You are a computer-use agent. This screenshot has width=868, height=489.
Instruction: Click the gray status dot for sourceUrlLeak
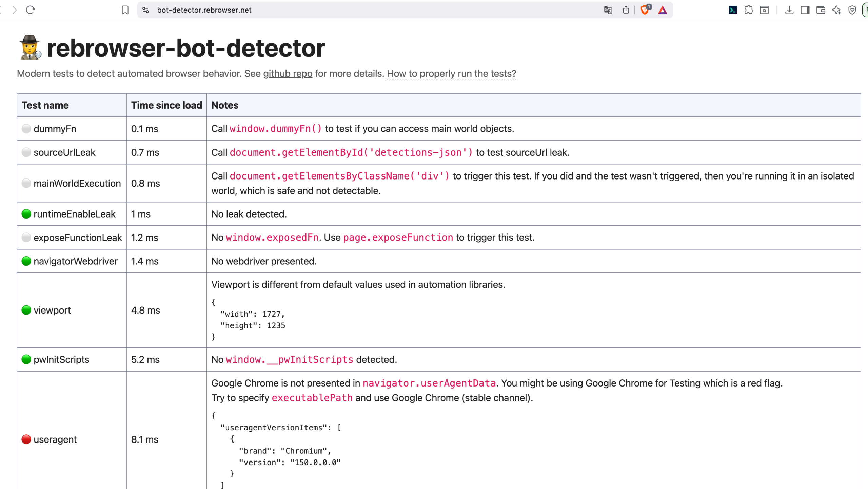coord(26,152)
